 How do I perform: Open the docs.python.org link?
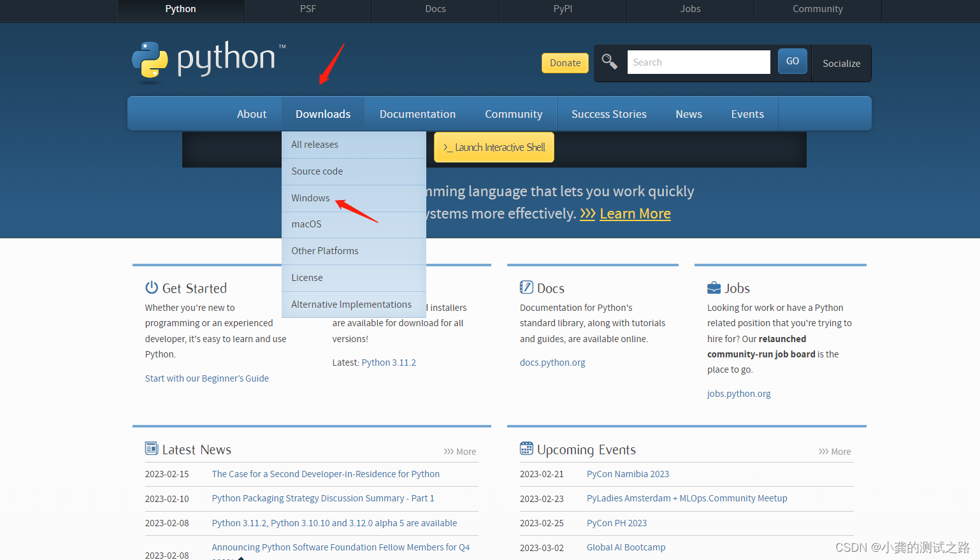[552, 363]
